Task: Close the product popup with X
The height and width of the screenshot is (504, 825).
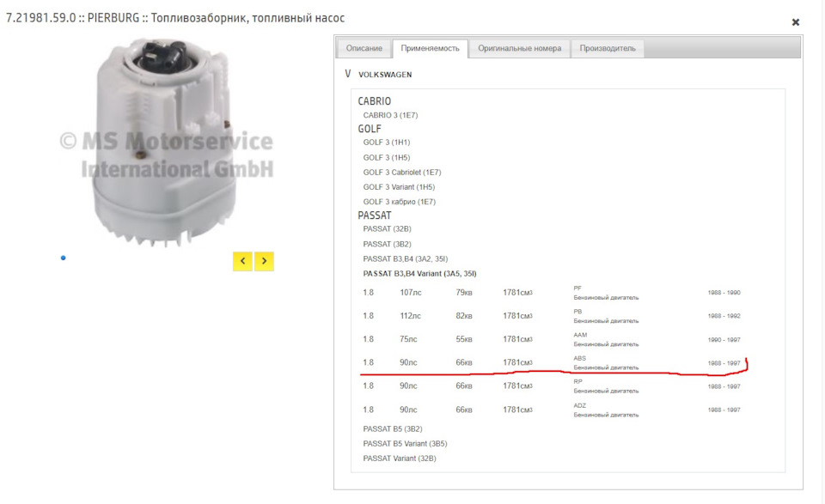Action: point(796,22)
